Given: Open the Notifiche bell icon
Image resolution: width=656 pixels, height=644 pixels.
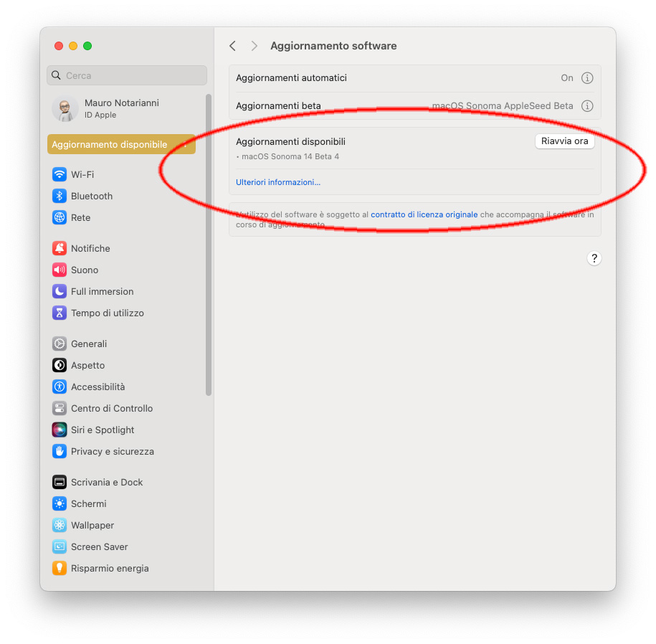Looking at the screenshot, I should [x=60, y=248].
